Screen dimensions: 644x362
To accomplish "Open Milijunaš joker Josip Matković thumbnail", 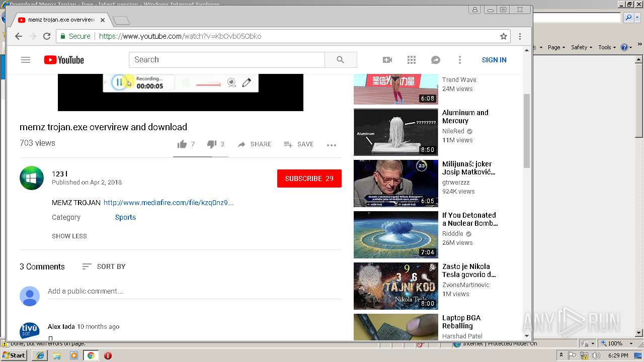I will pos(396,184).
